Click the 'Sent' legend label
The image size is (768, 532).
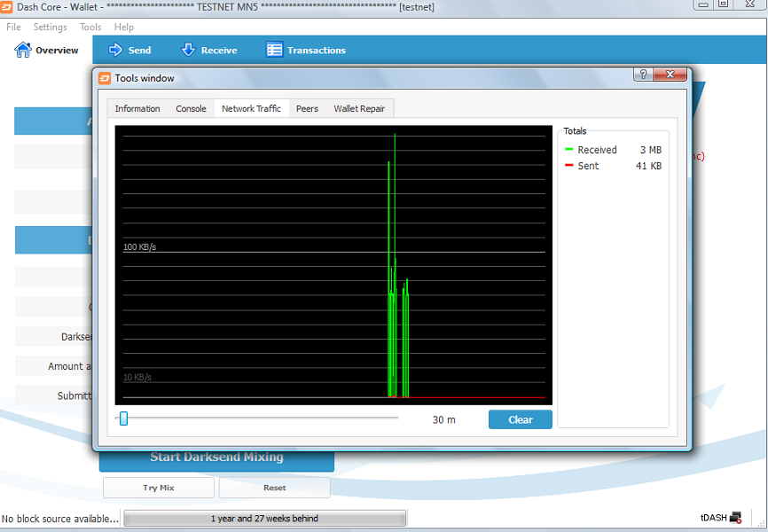[x=588, y=166]
